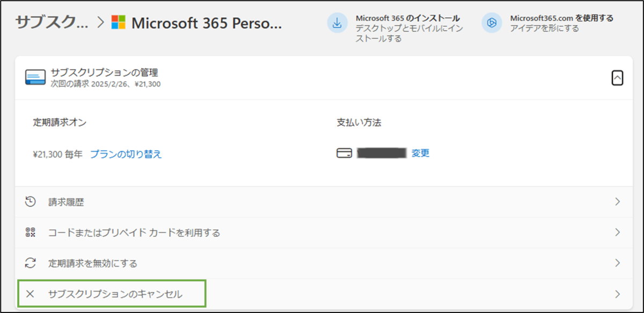644x313 pixels.
Task: Open Microsoft365.com を使用する link
Action: (x=562, y=18)
